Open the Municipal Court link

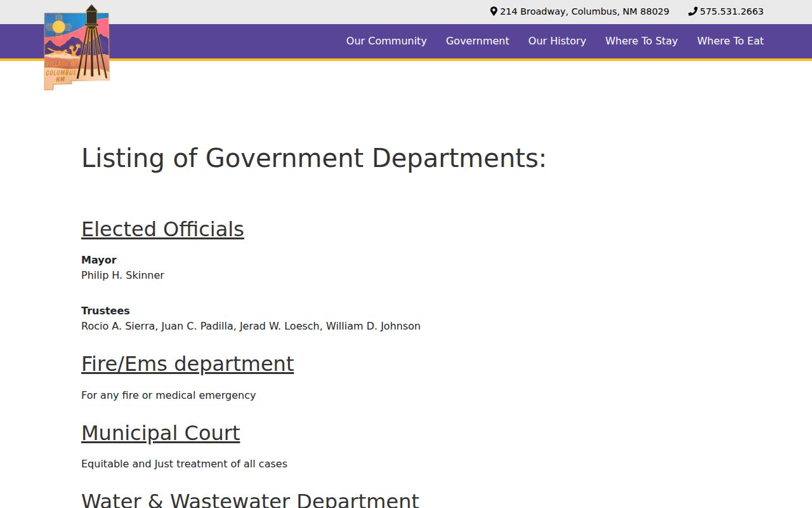click(x=160, y=433)
